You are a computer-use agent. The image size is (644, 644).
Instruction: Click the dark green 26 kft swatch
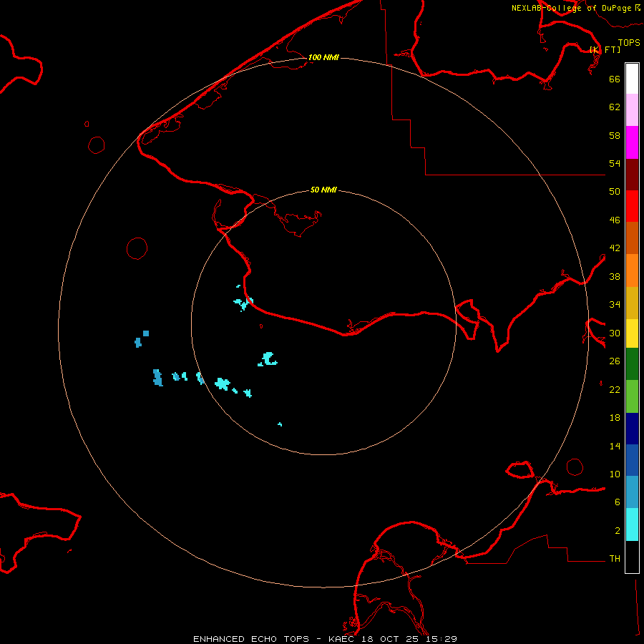(632, 364)
